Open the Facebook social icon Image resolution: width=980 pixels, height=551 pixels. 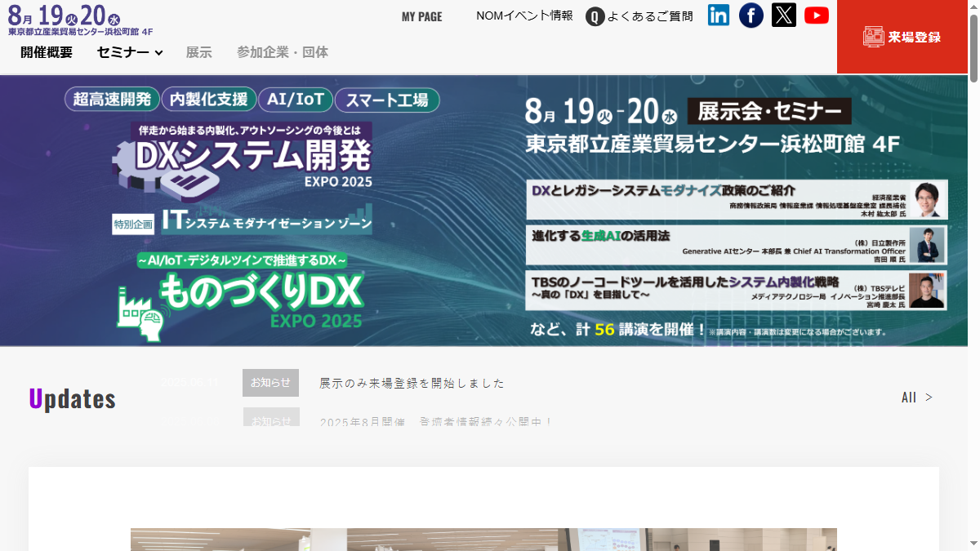point(751,15)
